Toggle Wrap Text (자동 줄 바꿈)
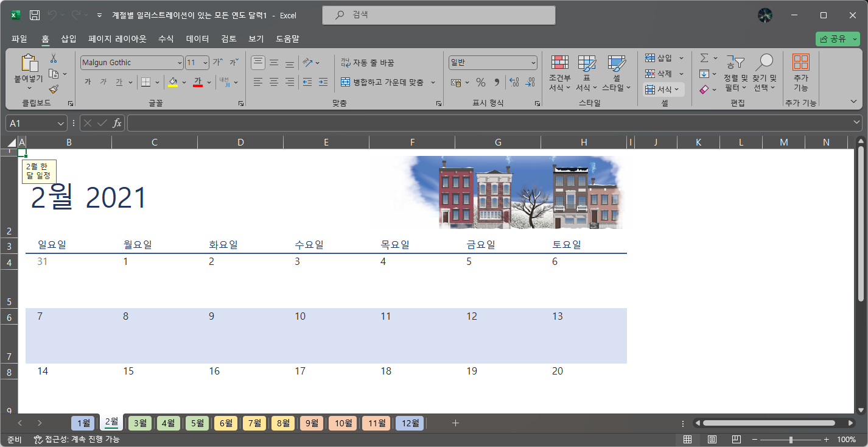Viewport: 868px width, 447px height. (367, 62)
